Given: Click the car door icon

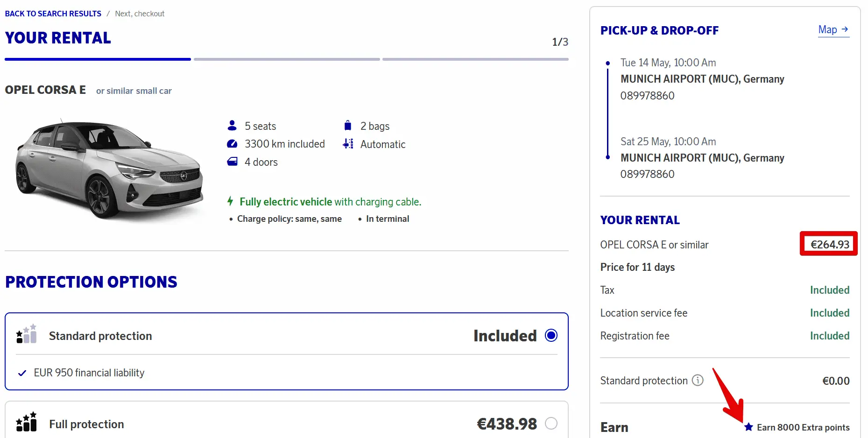Looking at the screenshot, I should pyautogui.click(x=232, y=162).
